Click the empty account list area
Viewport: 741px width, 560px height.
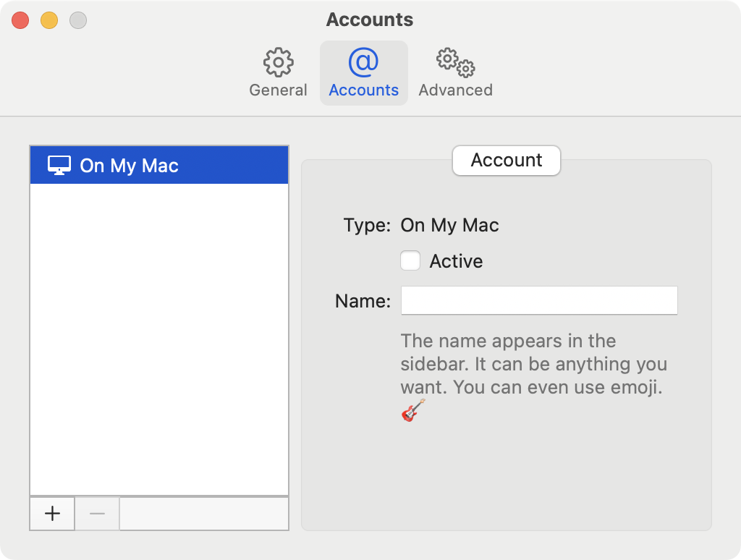tap(159, 340)
